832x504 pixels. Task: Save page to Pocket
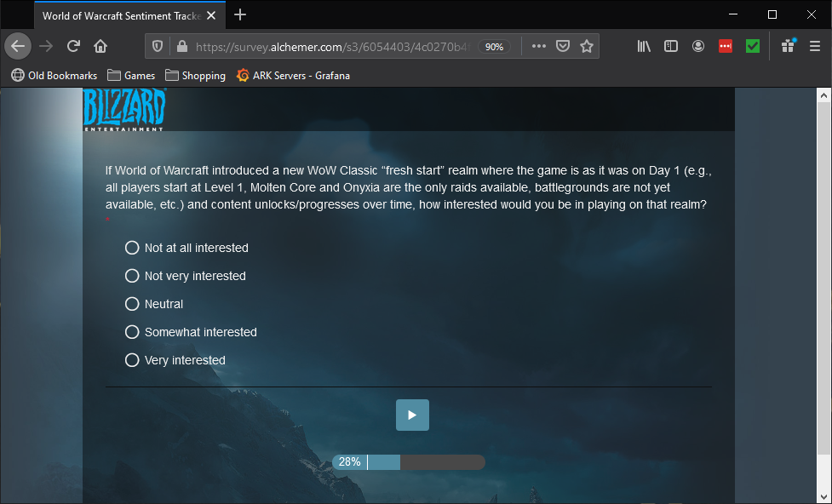[562, 46]
